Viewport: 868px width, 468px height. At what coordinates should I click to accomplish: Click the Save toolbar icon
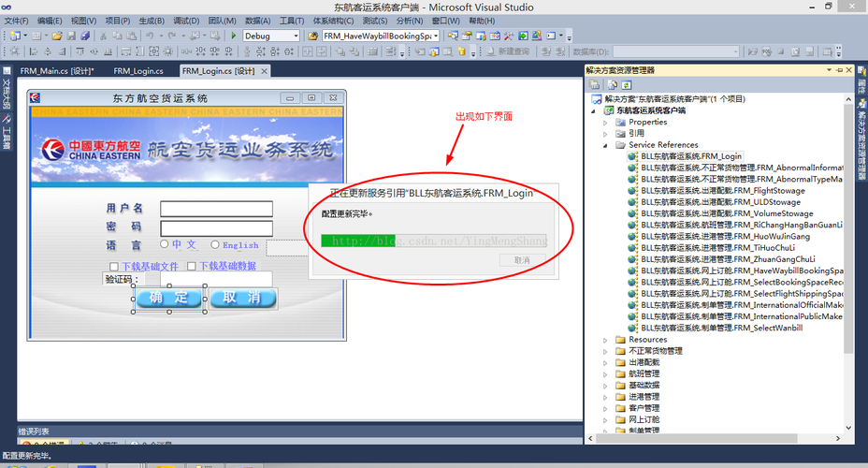coord(71,36)
